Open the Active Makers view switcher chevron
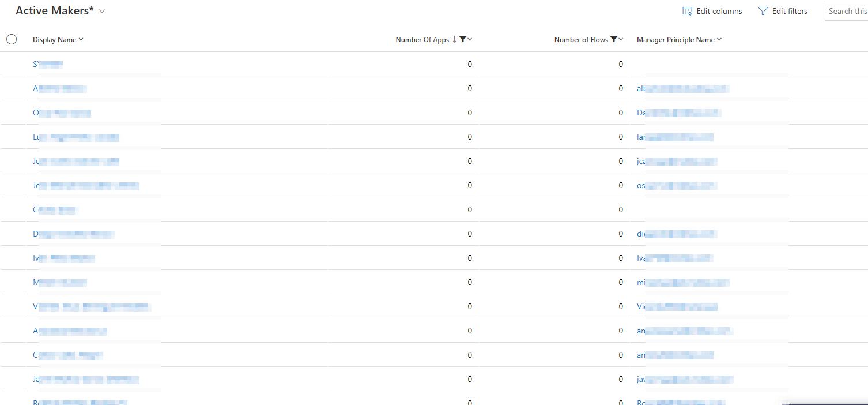The height and width of the screenshot is (405, 868). 102,10
